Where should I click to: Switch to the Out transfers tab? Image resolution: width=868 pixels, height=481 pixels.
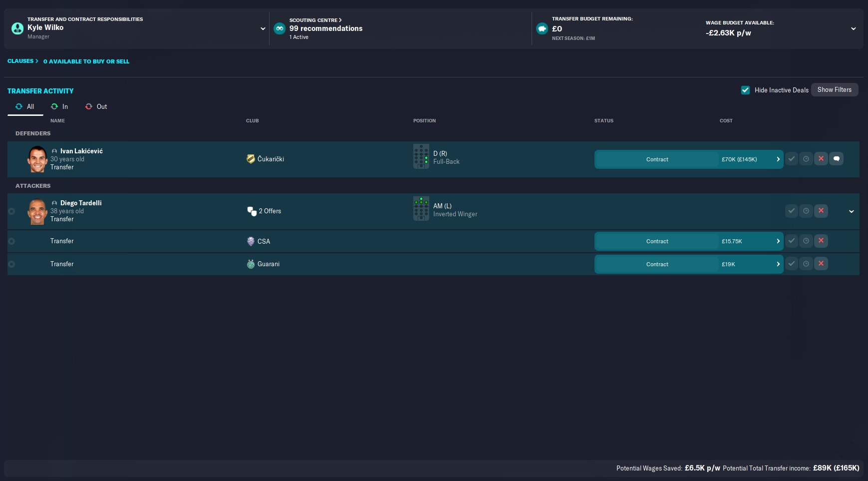(x=96, y=106)
